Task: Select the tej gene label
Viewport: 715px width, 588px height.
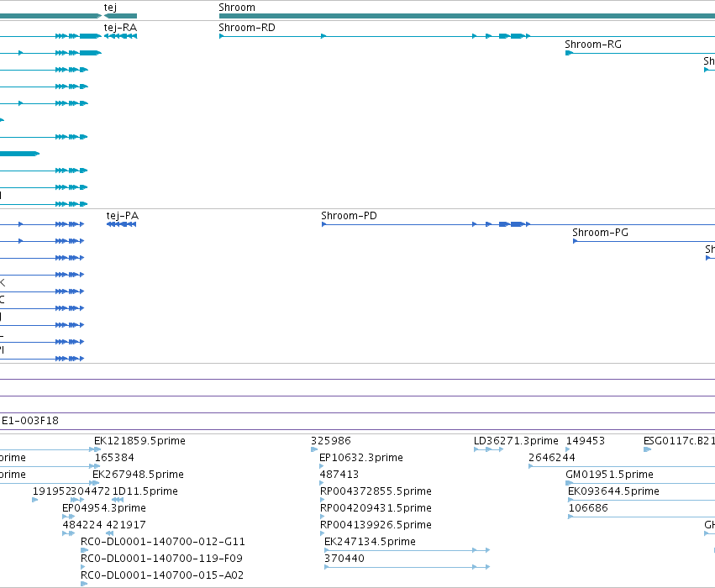Action: [110, 8]
